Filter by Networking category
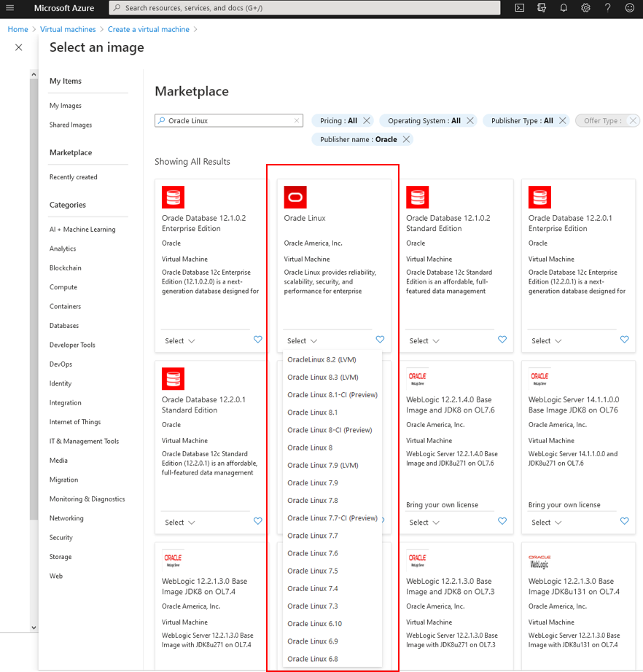 pos(66,518)
